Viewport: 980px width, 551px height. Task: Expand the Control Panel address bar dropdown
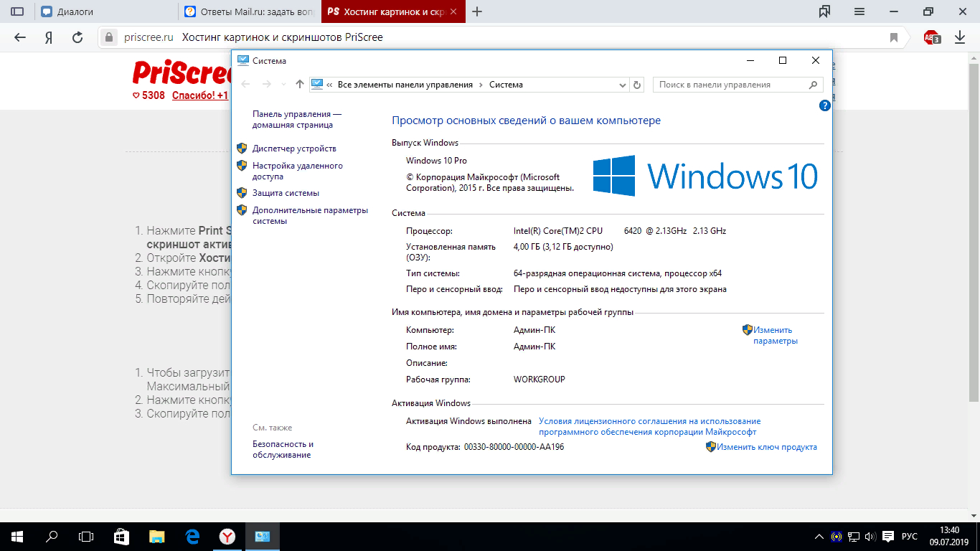(x=623, y=85)
